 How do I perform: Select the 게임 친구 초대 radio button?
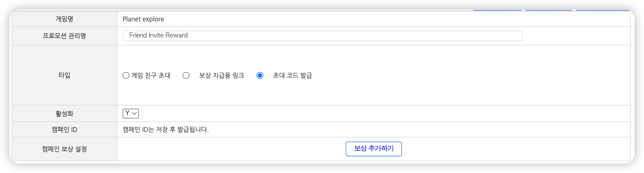tap(126, 75)
